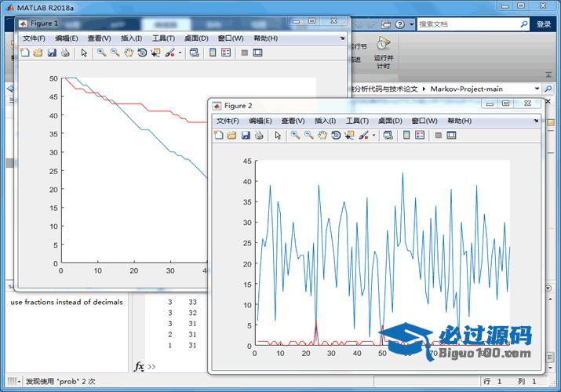Image resolution: width=561 pixels, height=392 pixels.
Task: Open 编辑(E) menu in Figure 2
Action: tap(260, 121)
